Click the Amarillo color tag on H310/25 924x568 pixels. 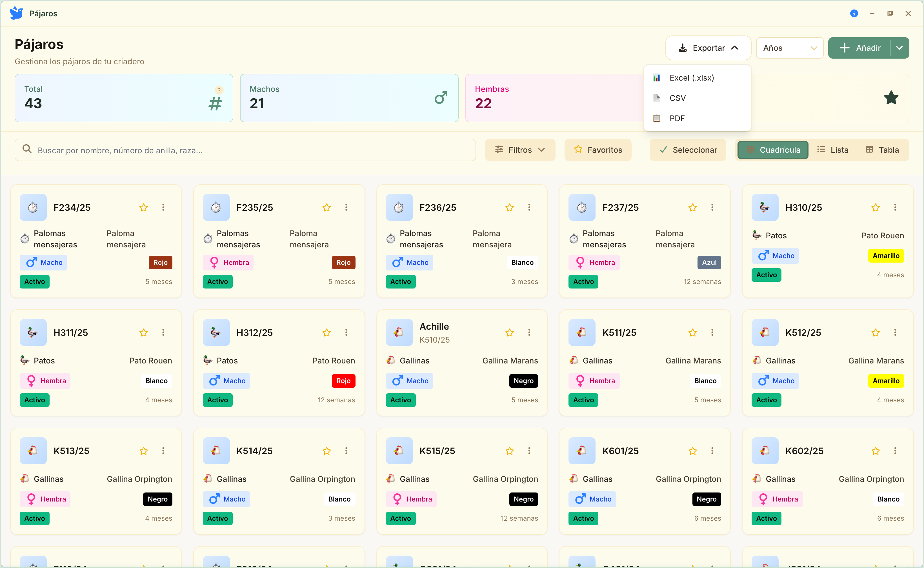click(886, 256)
